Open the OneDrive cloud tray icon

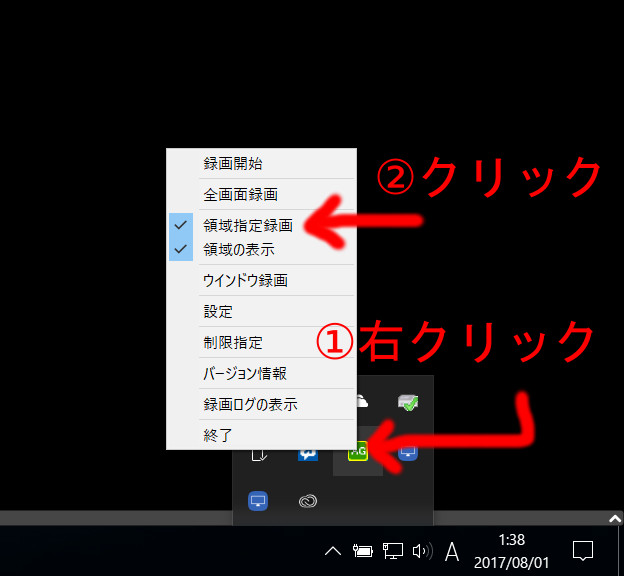(362, 401)
